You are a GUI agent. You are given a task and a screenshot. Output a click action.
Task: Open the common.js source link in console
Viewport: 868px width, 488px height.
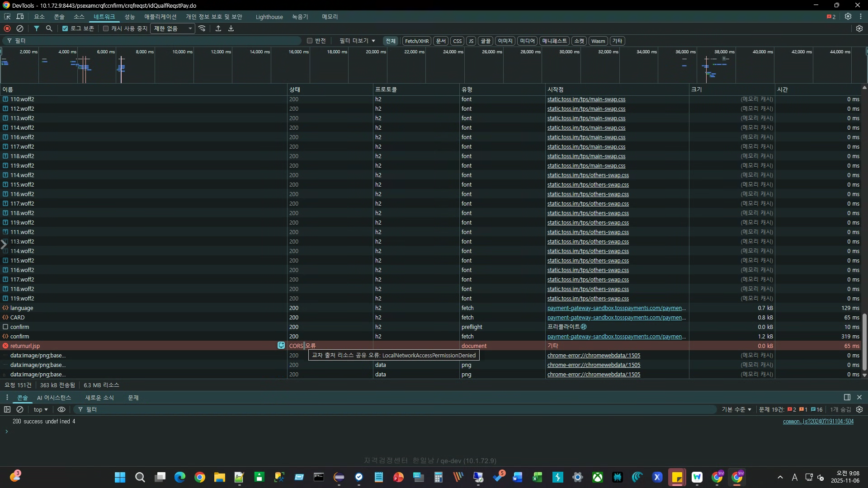(818, 421)
